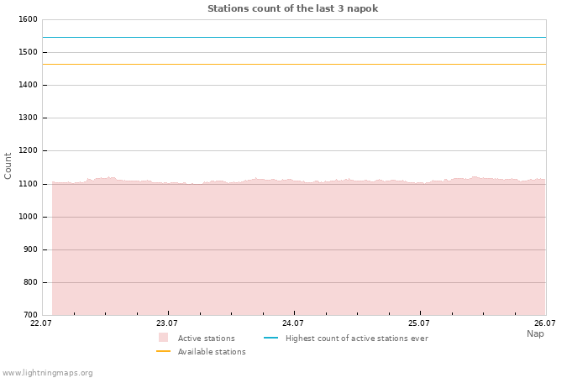Click the orange Available stations legend line

pyautogui.click(x=163, y=351)
